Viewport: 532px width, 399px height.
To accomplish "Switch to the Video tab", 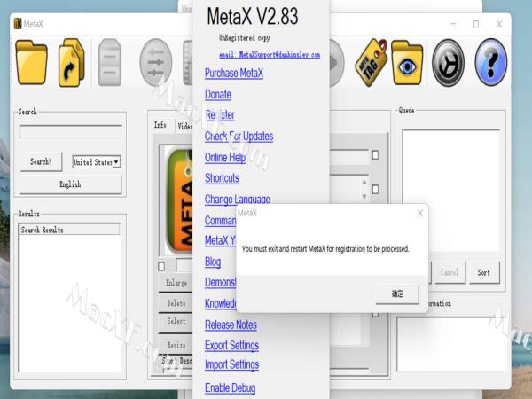I will (184, 126).
